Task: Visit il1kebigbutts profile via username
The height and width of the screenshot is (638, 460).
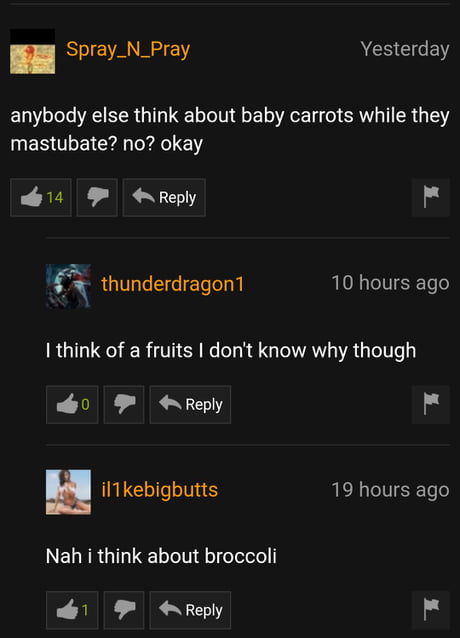Action: [x=159, y=490]
